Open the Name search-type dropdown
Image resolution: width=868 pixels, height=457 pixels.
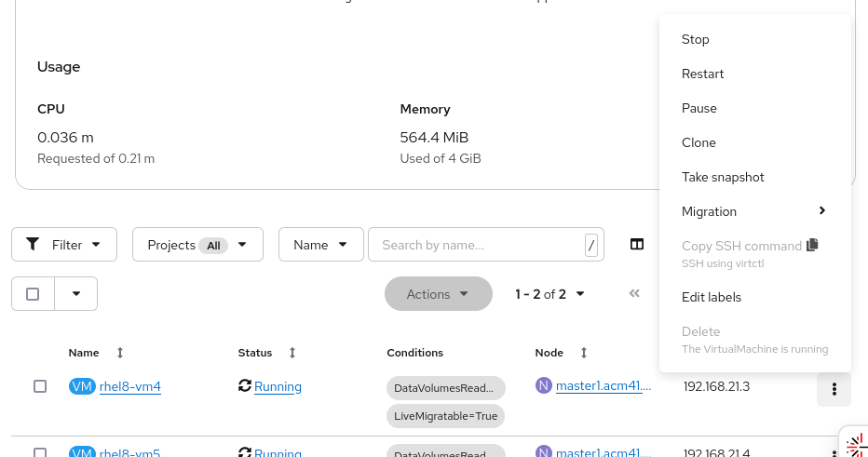pyautogui.click(x=320, y=245)
